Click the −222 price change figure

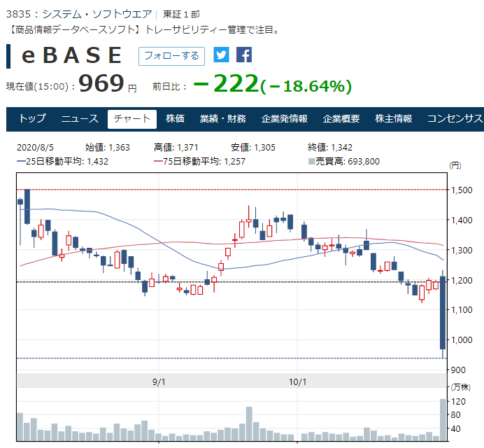tap(226, 83)
